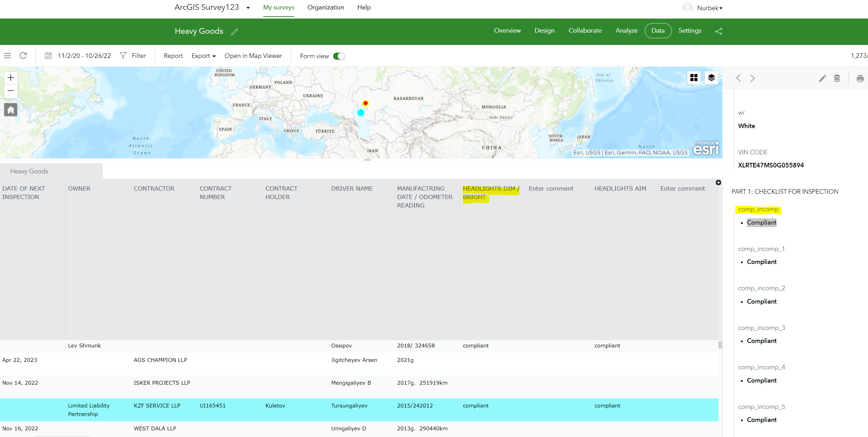Screen dimensions: 868x437
Task: Print the current record
Action: [860, 78]
